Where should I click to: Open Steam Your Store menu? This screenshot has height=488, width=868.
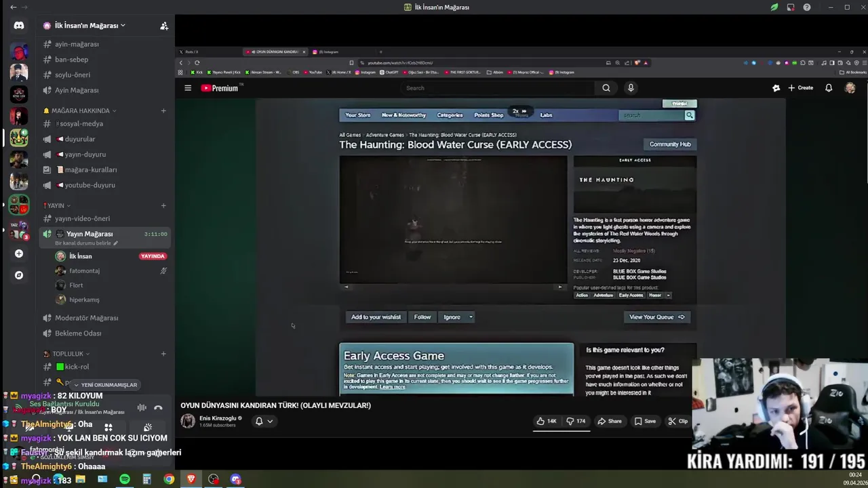(x=358, y=115)
